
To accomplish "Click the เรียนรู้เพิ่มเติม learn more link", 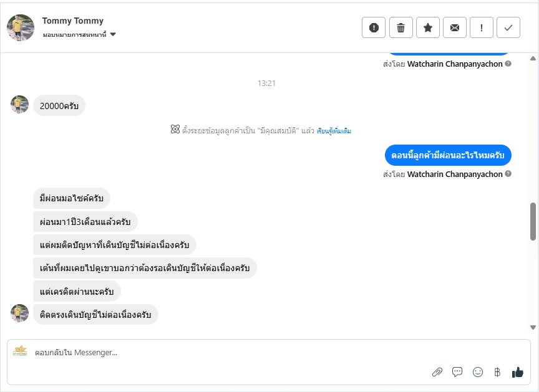I will pos(334,131).
